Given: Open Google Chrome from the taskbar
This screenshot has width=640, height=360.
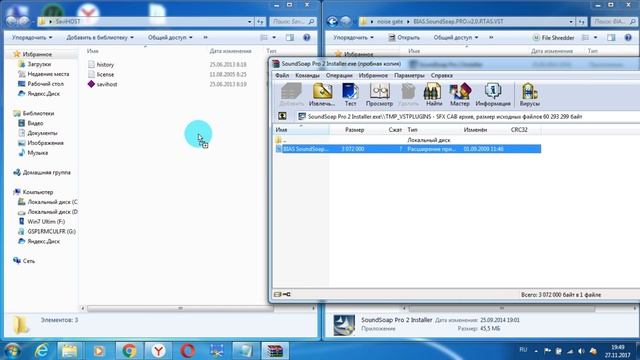Looking at the screenshot, I should click(129, 351).
